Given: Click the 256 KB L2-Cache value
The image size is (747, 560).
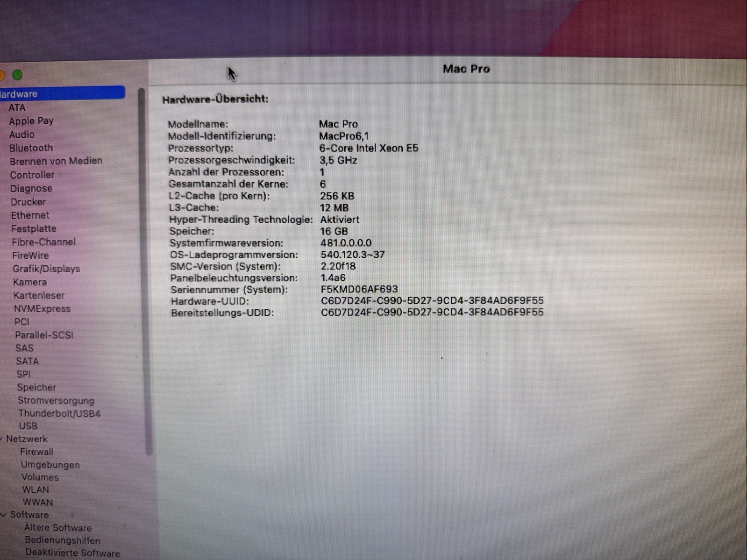Looking at the screenshot, I should click(337, 196).
